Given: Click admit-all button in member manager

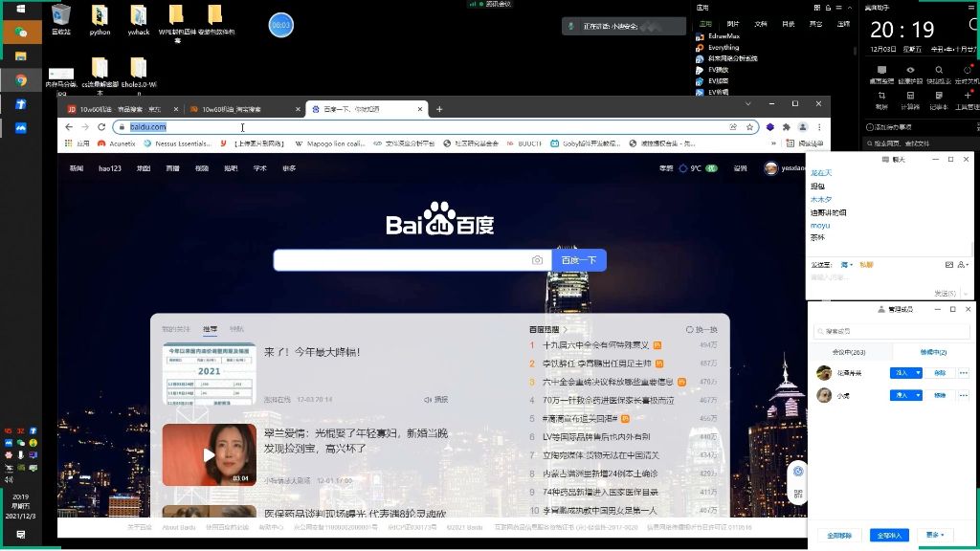Looking at the screenshot, I should point(889,536).
